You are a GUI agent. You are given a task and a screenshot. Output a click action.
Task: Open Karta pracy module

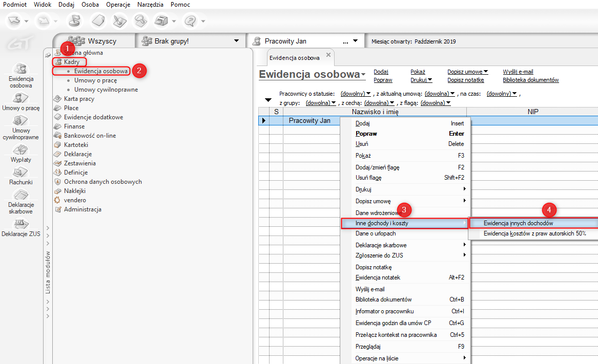(x=79, y=99)
